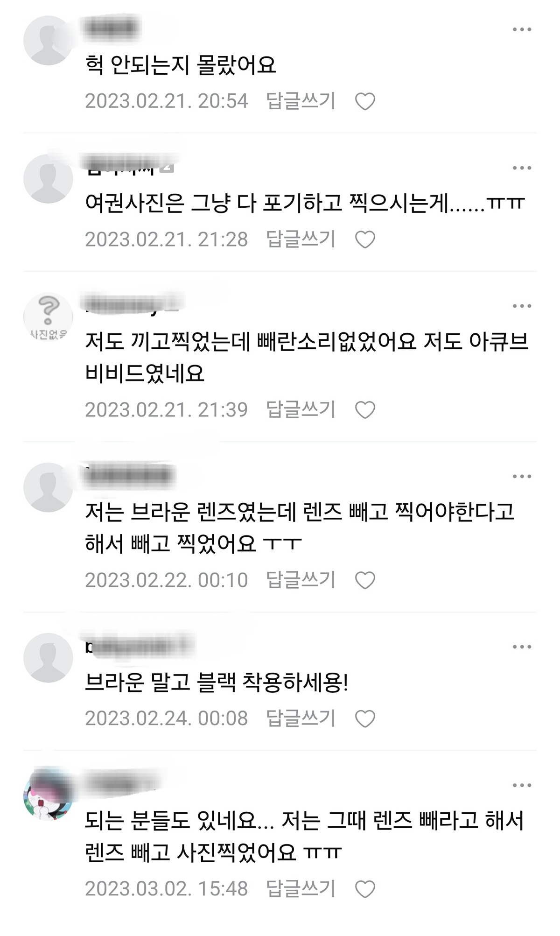Screen dimensions: 560x936
Task: Tap heart on 블랙 착용하세용 comment
Action: 365,718
